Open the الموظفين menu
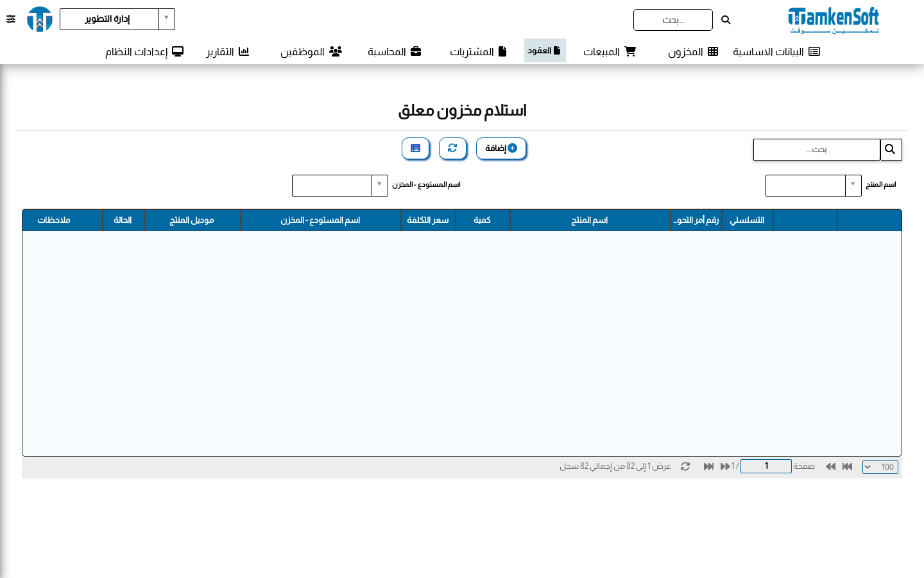924x578 pixels. [311, 51]
